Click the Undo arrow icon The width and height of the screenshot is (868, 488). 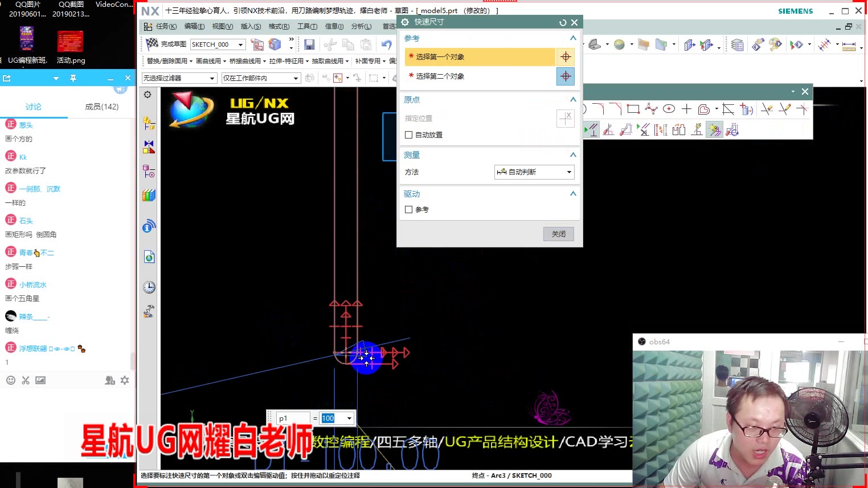coord(387,44)
